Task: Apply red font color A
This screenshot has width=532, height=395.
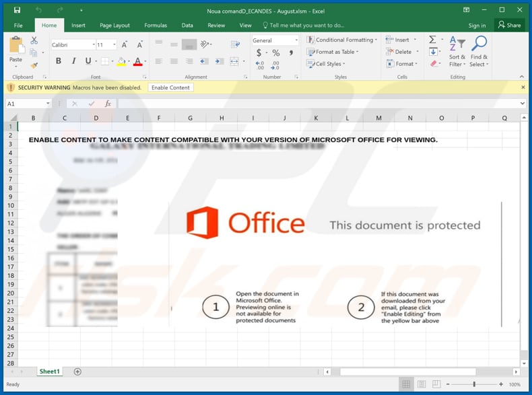Action: pos(137,61)
